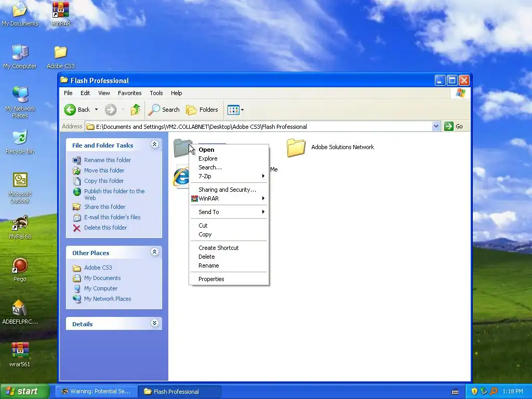Choose Explore in context menu
532x399 pixels.
point(229,158)
